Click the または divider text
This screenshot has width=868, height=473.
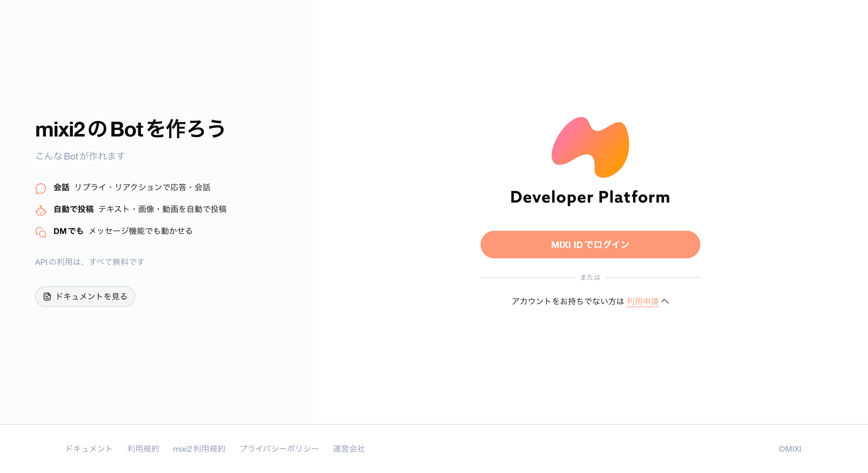pos(590,277)
